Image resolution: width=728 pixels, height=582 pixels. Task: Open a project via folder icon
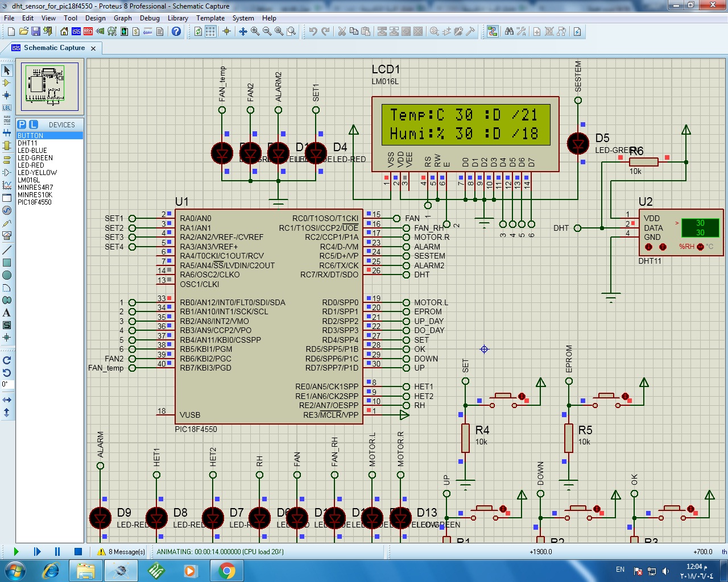tap(23, 32)
